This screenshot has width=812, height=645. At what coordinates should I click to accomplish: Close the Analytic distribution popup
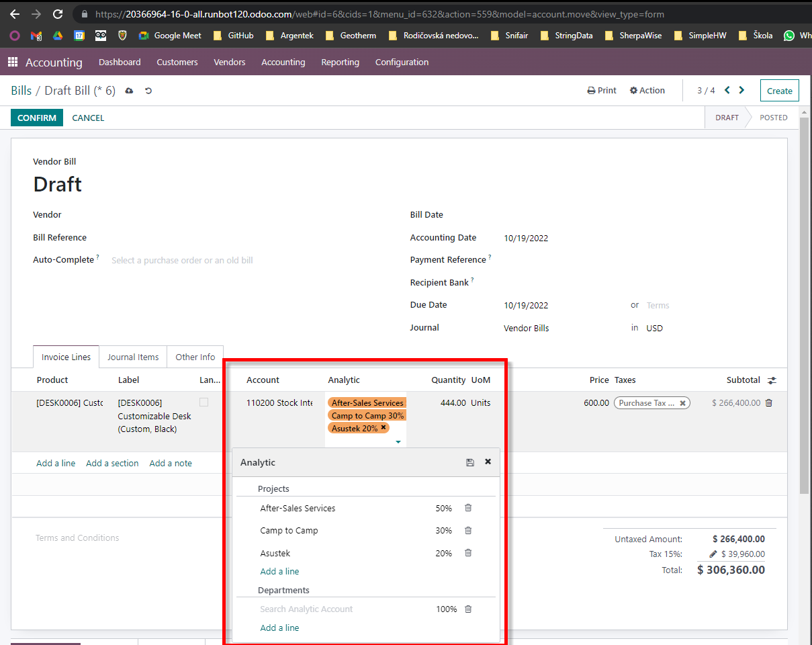point(488,462)
